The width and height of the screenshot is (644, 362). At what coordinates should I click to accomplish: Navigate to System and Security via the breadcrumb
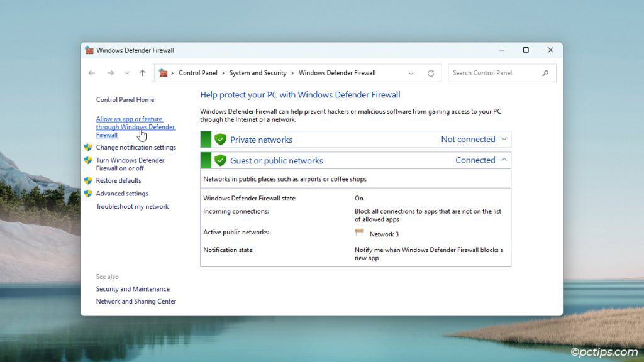(x=258, y=73)
